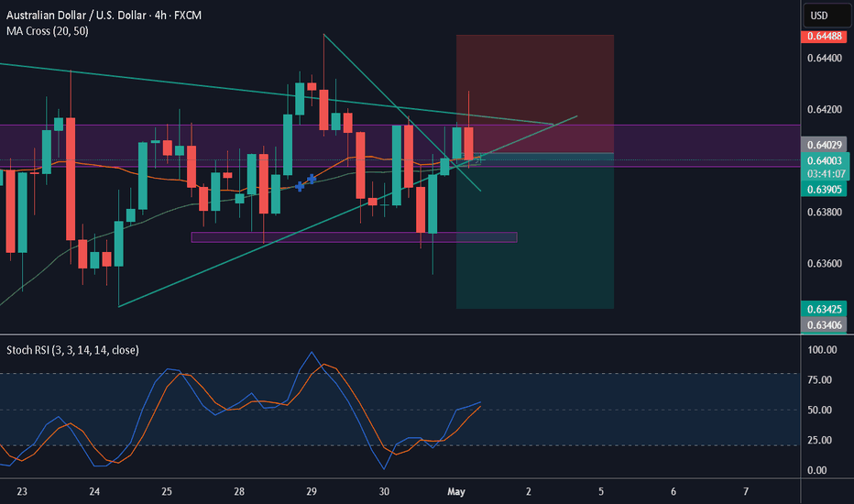Click the 0.63600 price axis value
Viewport: 854px width, 504px height.
coord(824,264)
